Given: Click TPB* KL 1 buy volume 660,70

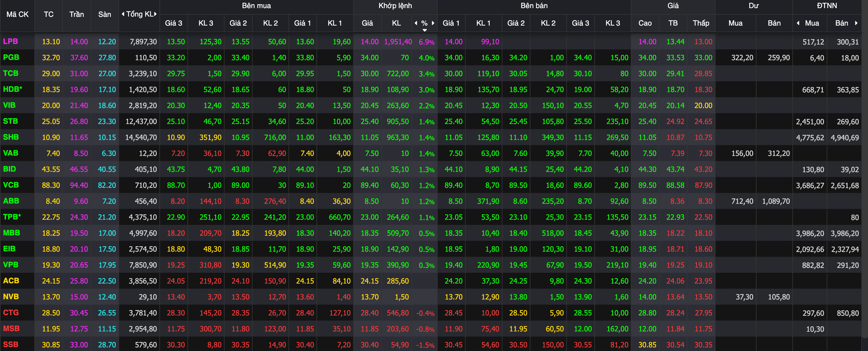Looking at the screenshot, I should (340, 217).
